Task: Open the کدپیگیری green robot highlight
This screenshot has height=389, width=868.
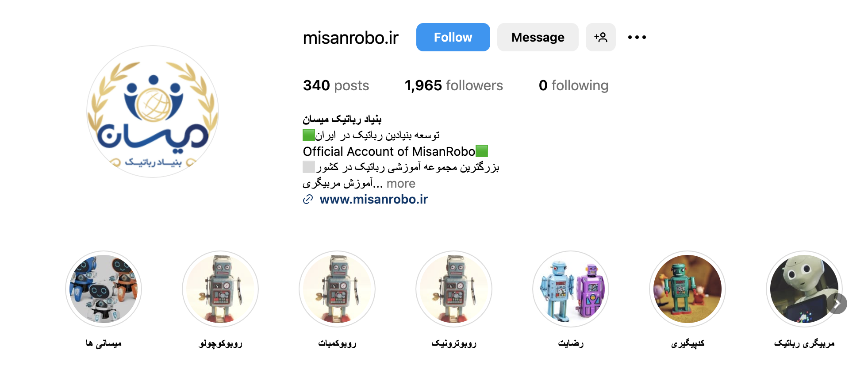Action: (687, 289)
